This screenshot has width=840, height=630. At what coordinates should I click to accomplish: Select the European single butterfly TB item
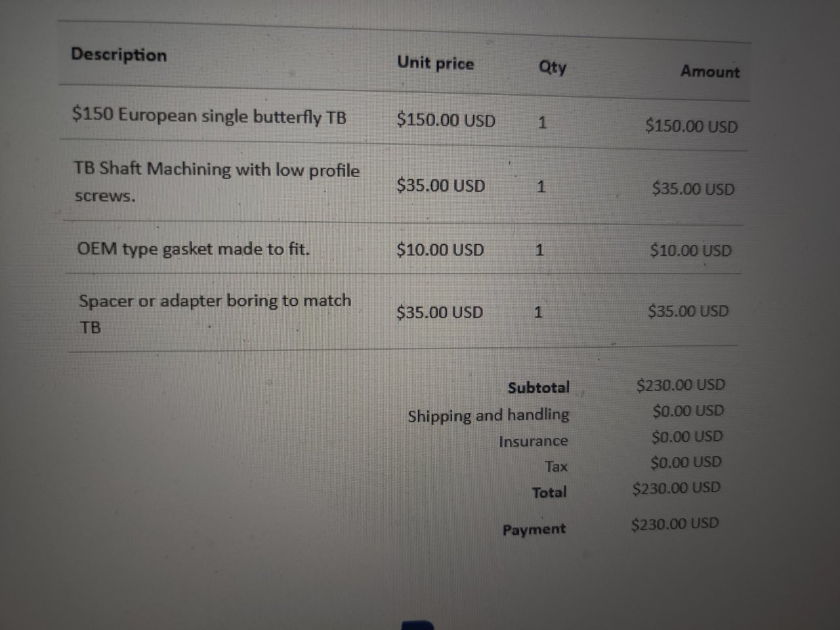coord(209,116)
